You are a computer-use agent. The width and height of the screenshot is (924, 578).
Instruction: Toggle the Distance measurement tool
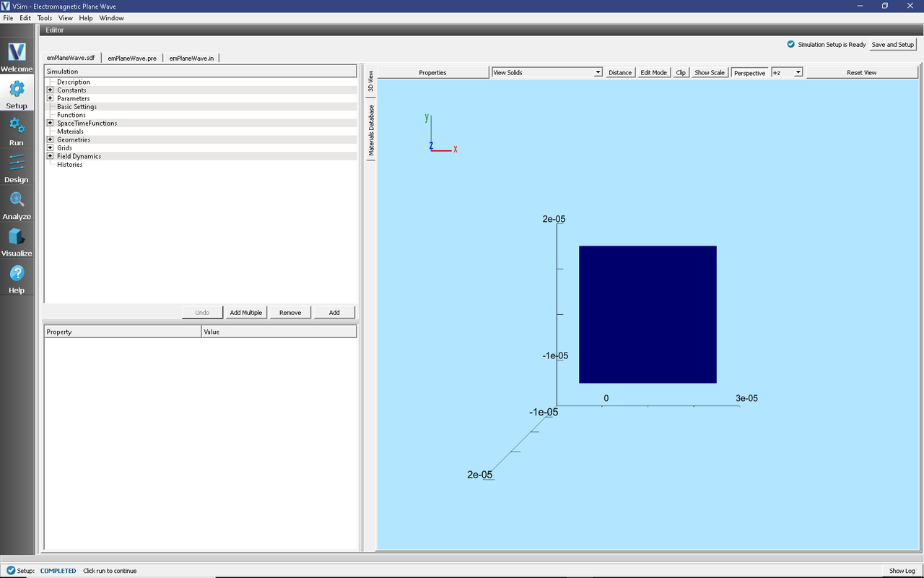click(619, 72)
